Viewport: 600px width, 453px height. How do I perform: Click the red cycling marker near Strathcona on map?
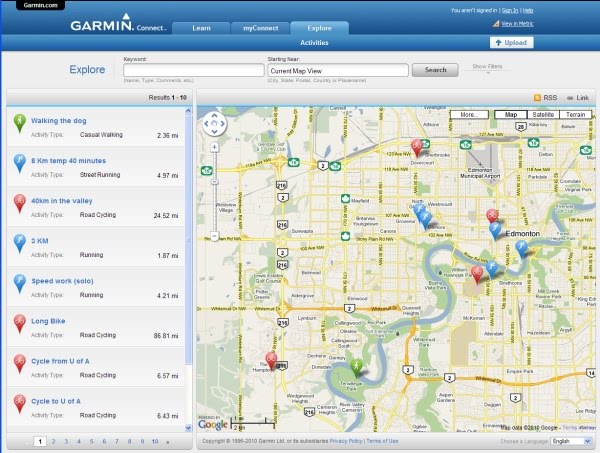(477, 274)
